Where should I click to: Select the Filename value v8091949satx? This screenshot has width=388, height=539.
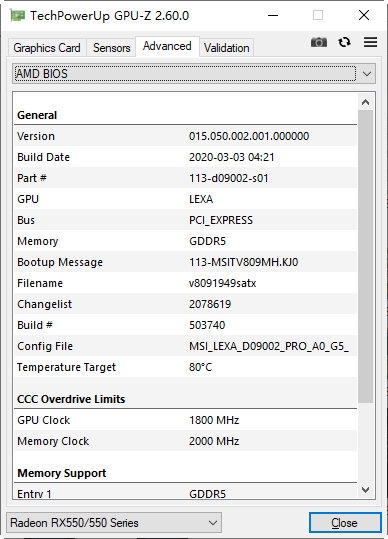pos(222,283)
